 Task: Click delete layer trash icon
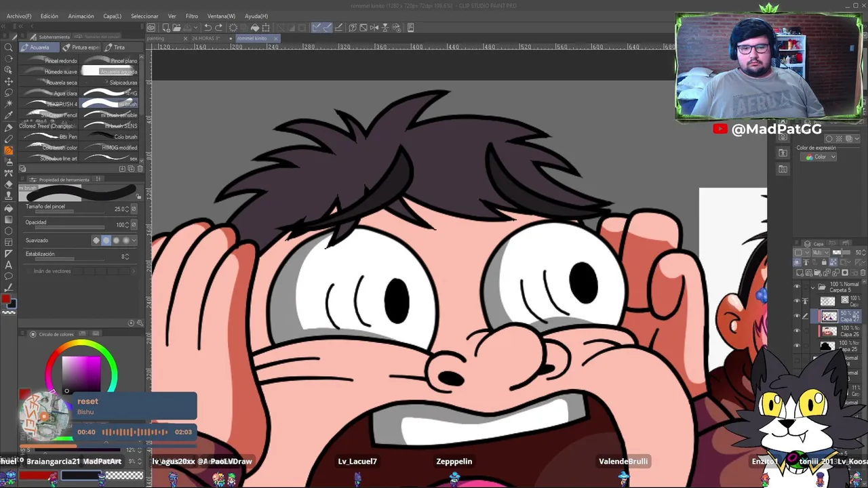coord(863,273)
